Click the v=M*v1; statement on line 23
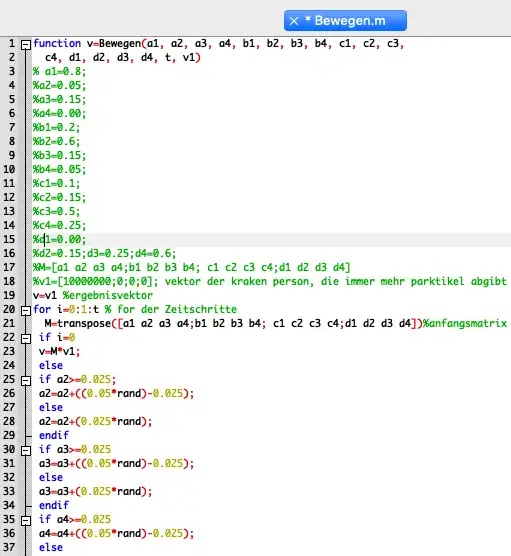Screen dimensions: 511x556 [x=60, y=352]
